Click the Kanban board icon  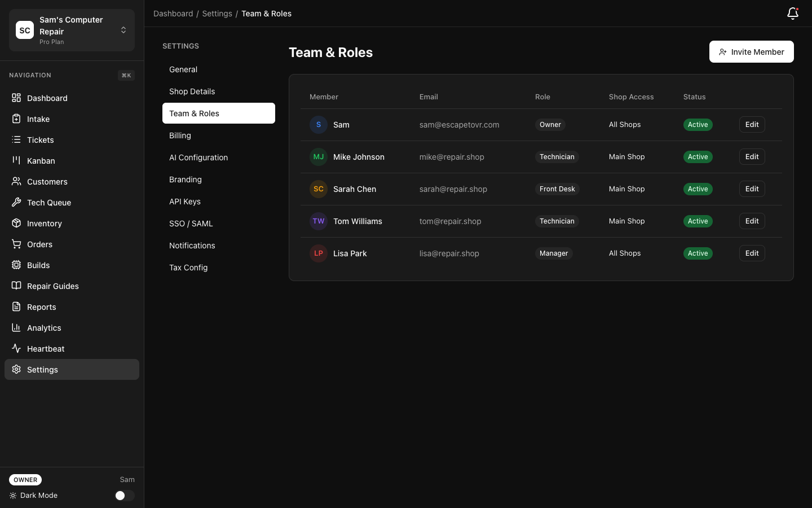pos(16,161)
